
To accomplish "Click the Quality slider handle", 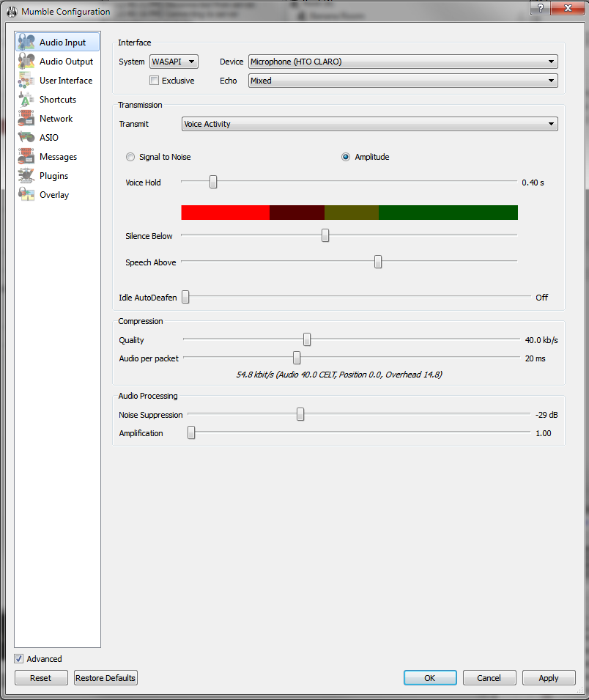I will [x=307, y=339].
